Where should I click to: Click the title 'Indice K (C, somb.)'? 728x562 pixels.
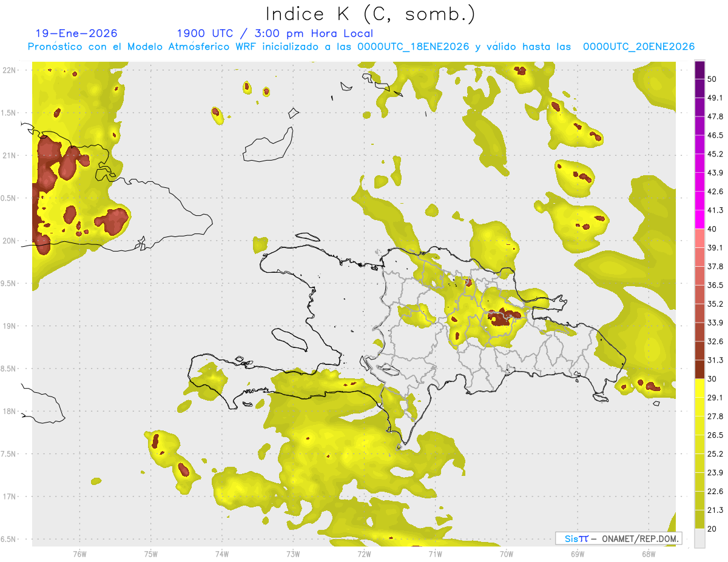pos(370,15)
